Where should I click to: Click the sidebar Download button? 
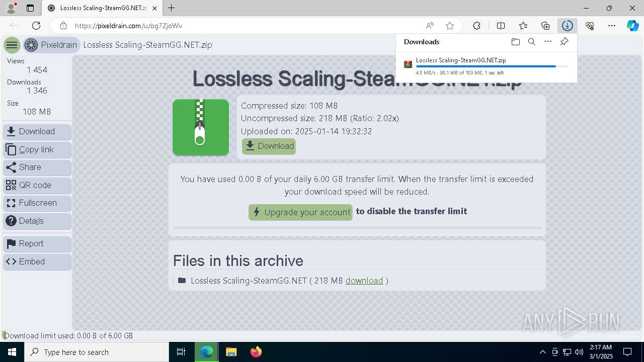click(37, 132)
